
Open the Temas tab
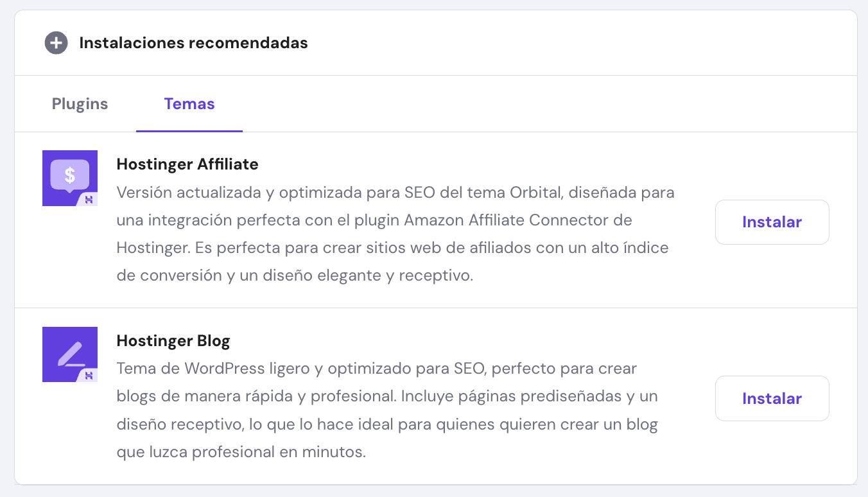coord(189,103)
